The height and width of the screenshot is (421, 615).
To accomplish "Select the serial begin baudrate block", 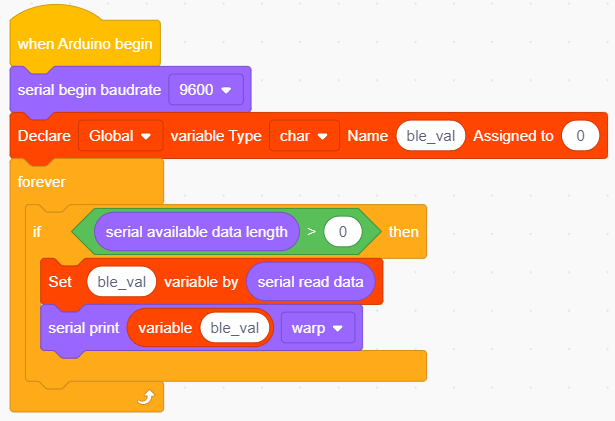I will coord(89,90).
